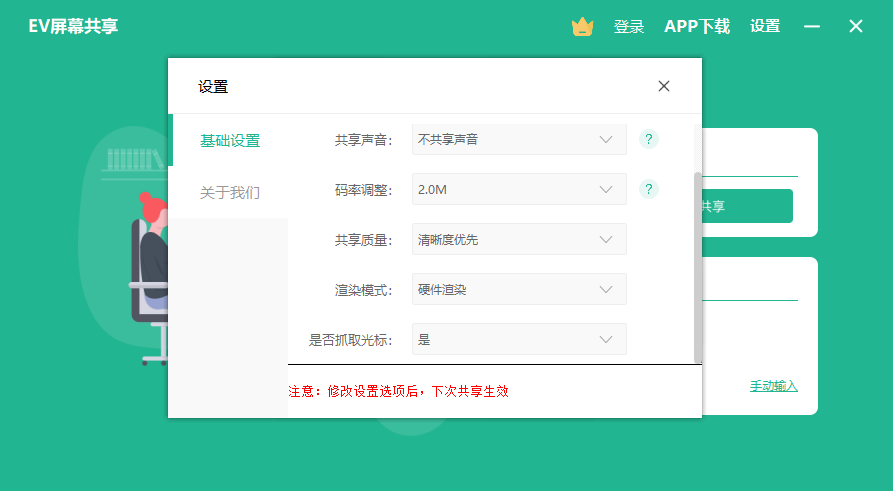
Task: Expand the 渲染模式 dropdown
Action: [519, 289]
